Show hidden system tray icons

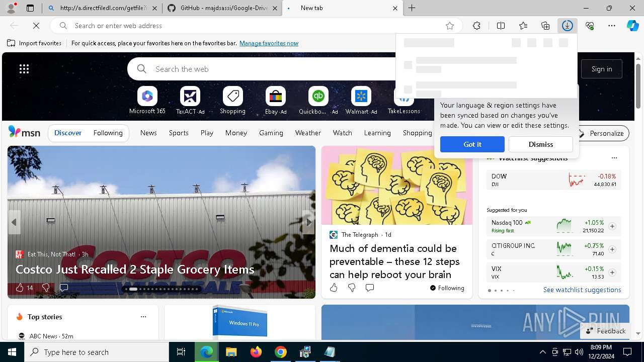point(542,352)
